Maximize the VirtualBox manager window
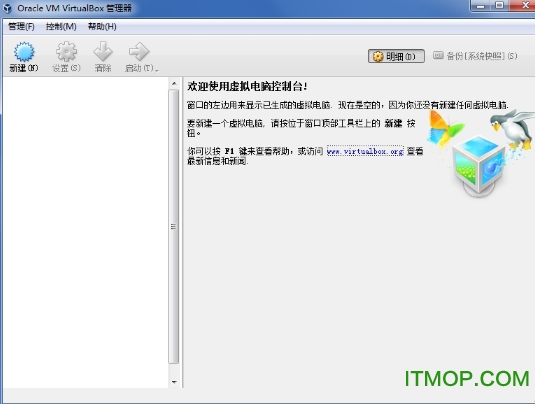535x404 pixels. point(499,5)
